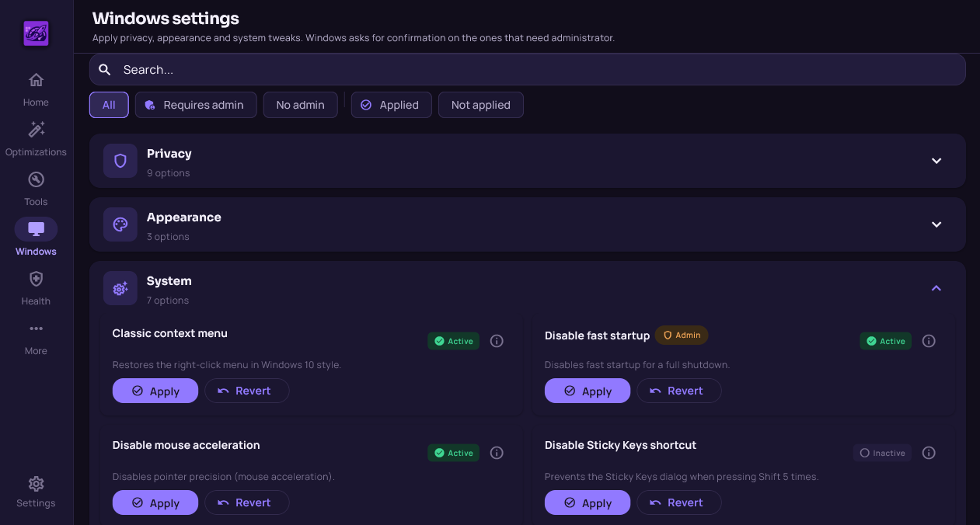
Task: Apply Classic context menu
Action: (x=155, y=391)
